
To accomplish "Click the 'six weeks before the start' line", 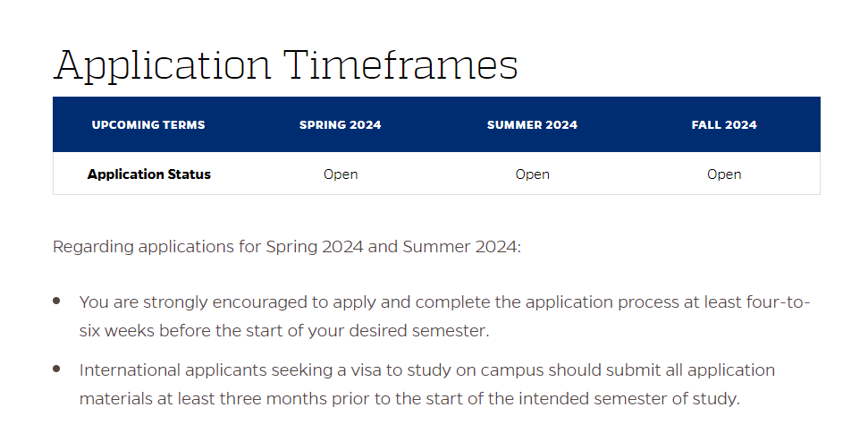I will (x=284, y=331).
